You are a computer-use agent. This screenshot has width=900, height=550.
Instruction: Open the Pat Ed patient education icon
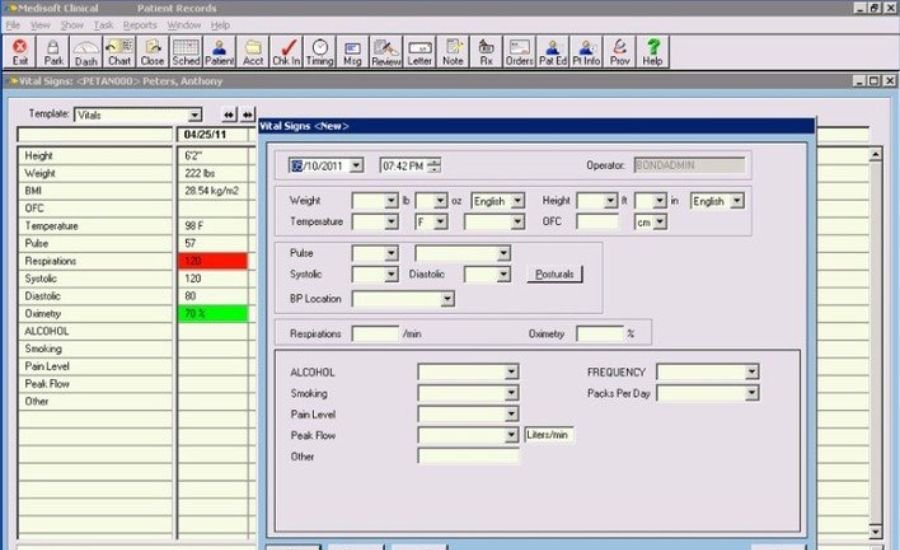click(x=553, y=52)
